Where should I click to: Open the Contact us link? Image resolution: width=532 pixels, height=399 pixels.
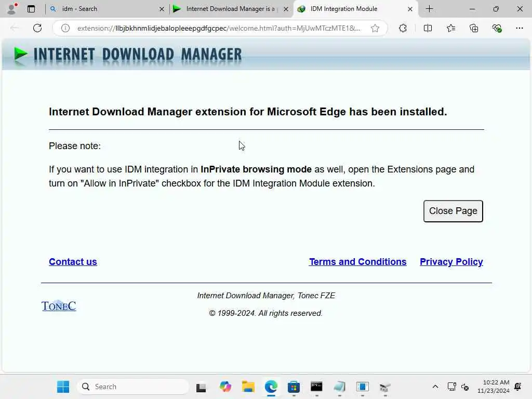(x=73, y=262)
